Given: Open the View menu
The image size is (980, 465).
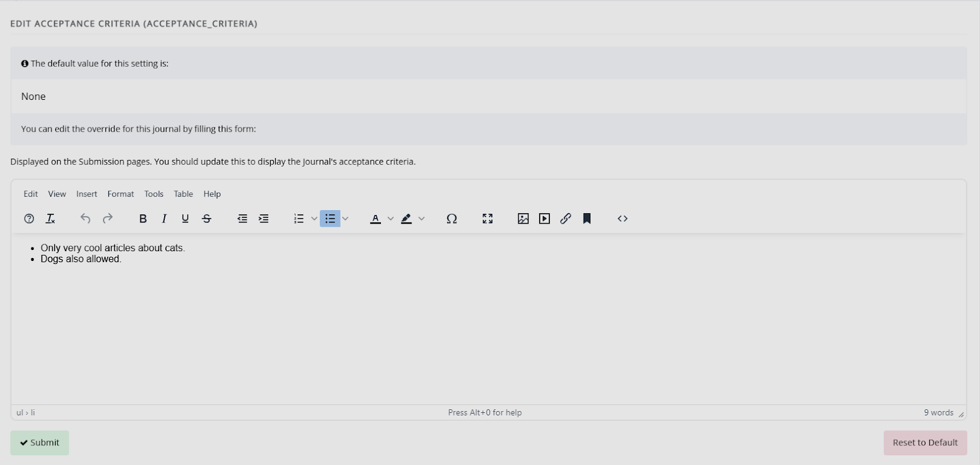Looking at the screenshot, I should point(57,194).
